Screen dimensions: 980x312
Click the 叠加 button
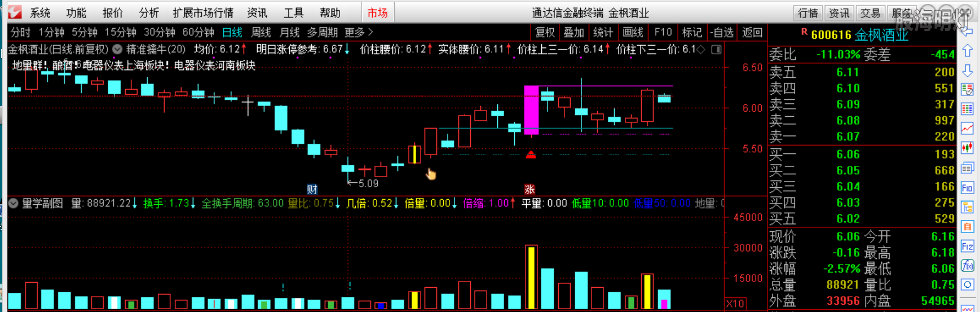[x=574, y=32]
